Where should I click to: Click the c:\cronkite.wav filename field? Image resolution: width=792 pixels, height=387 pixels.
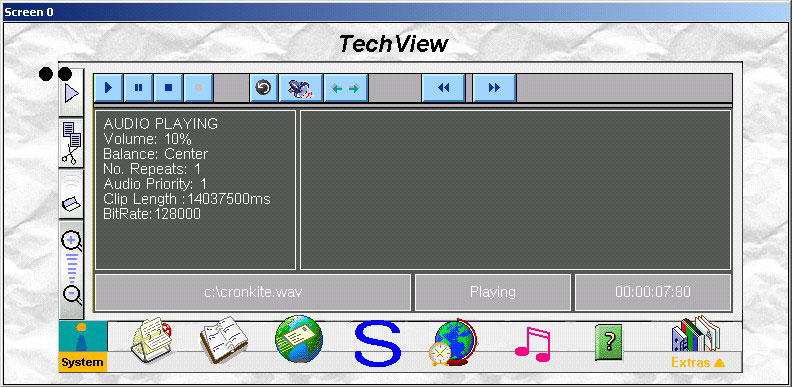click(x=253, y=293)
